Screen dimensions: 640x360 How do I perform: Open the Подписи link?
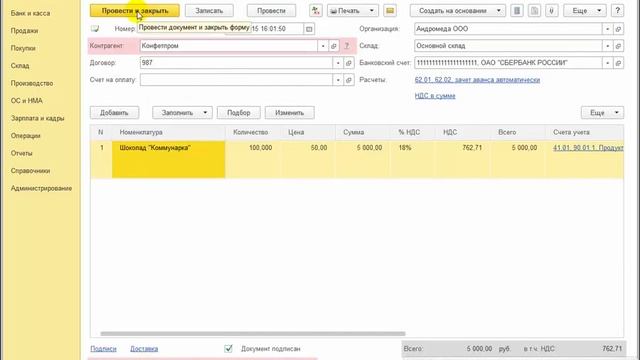click(x=103, y=349)
